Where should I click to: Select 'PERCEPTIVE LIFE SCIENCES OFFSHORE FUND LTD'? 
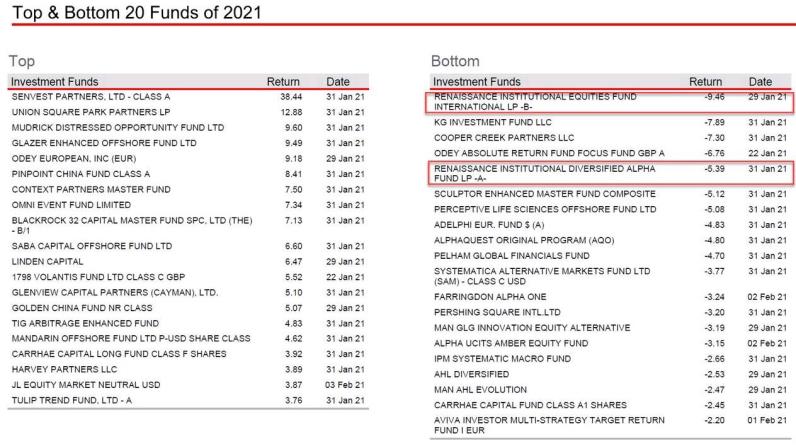pyautogui.click(x=545, y=209)
